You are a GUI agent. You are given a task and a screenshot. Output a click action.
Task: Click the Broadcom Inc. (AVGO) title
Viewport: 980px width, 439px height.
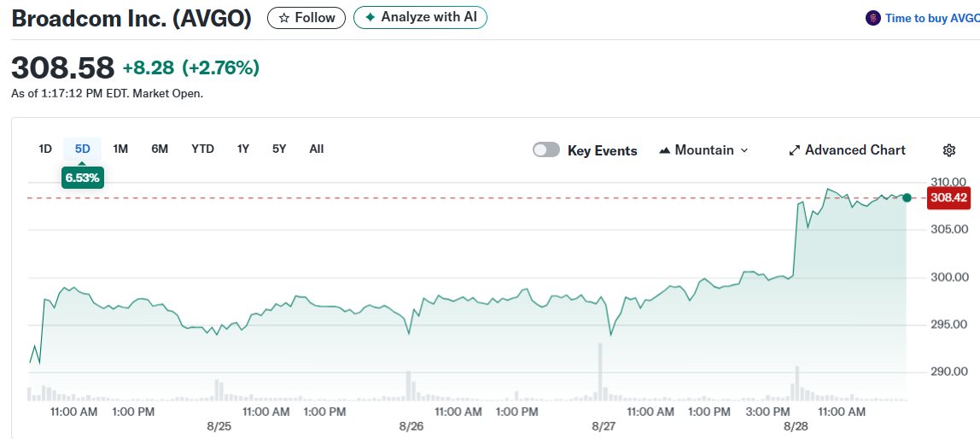pyautogui.click(x=131, y=18)
